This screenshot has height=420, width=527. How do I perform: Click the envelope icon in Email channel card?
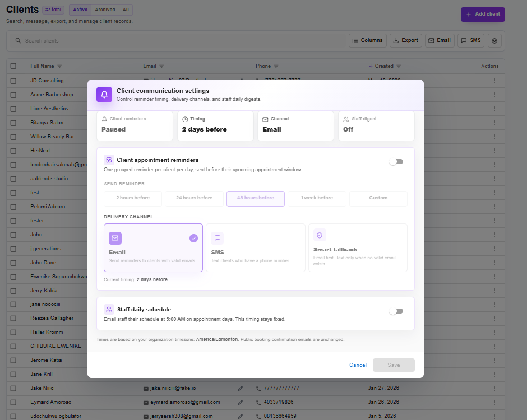(x=115, y=238)
